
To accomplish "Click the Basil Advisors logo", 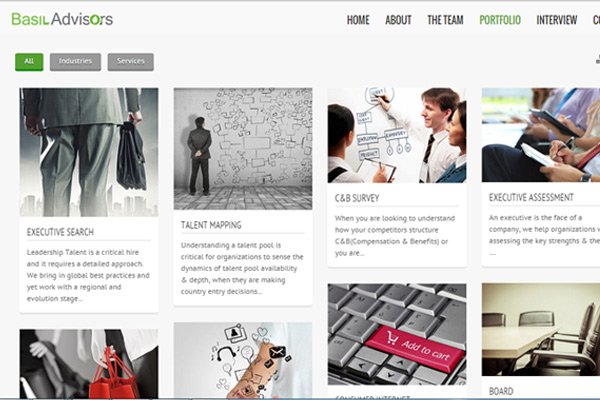I will click(62, 19).
